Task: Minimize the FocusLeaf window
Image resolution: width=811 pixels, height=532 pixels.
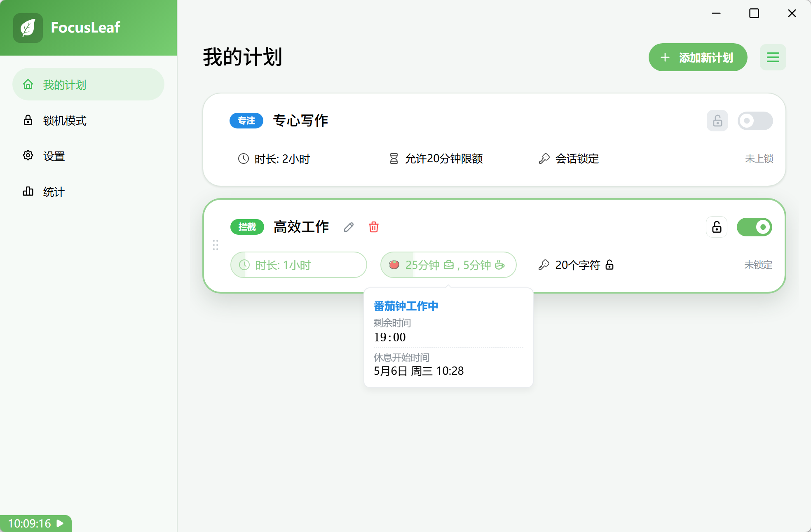Action: pos(716,13)
